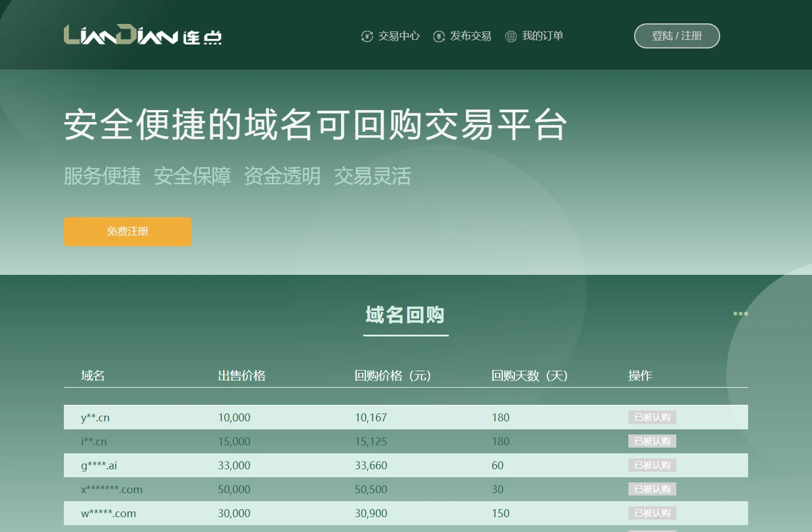This screenshot has width=812, height=532.
Task: Click sale price 50,000
Action: click(234, 489)
